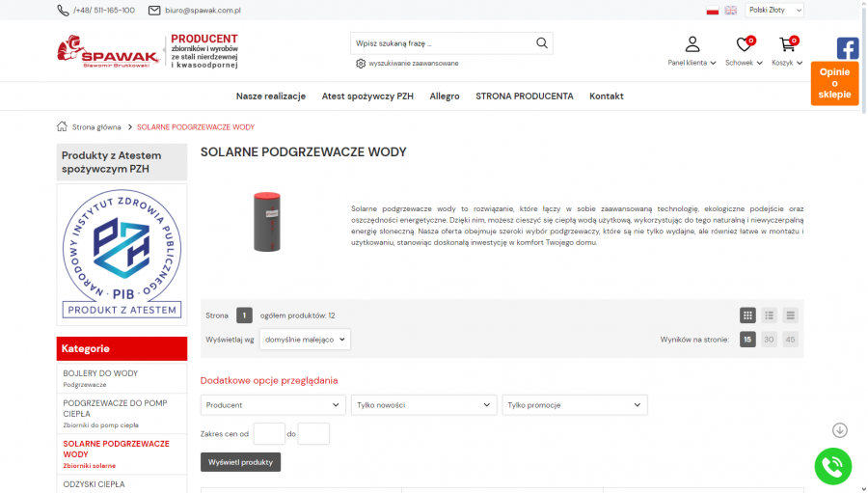Show 30 results per page
868x493 pixels.
(x=769, y=339)
